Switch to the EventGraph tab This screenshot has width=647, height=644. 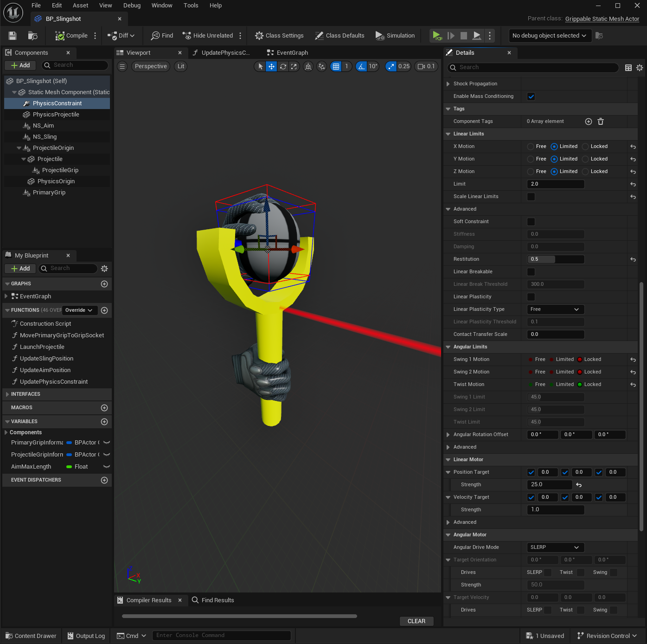coord(292,53)
